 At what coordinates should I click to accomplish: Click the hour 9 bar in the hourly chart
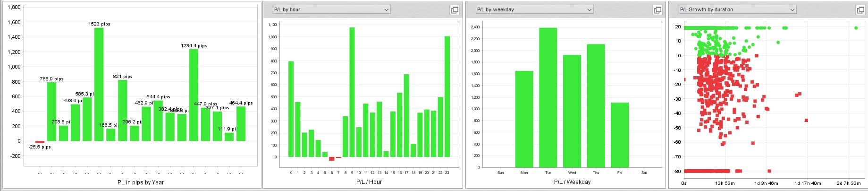352,92
